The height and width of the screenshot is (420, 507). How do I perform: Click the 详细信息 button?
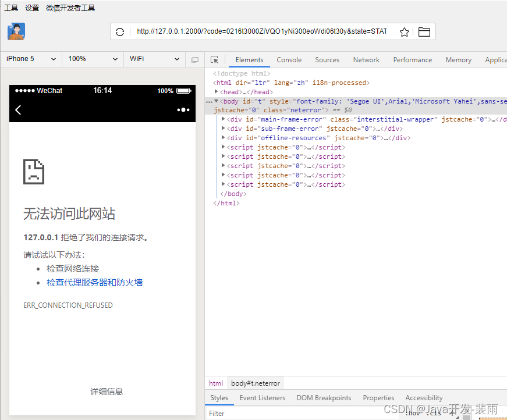(107, 391)
